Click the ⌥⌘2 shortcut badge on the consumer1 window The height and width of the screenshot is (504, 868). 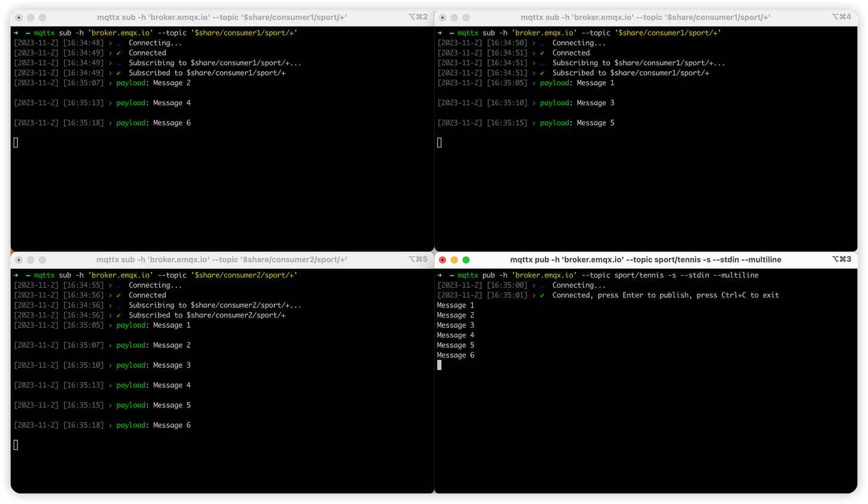point(417,17)
